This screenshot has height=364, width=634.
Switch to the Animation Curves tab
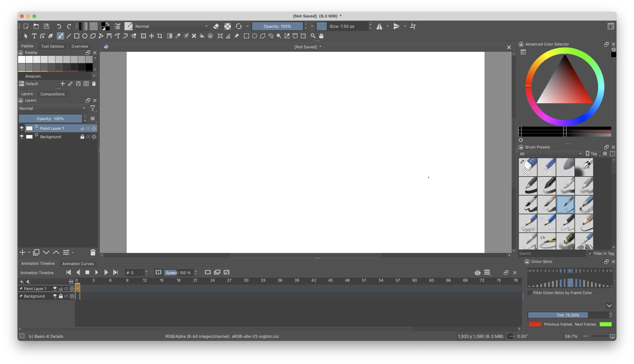(x=78, y=264)
